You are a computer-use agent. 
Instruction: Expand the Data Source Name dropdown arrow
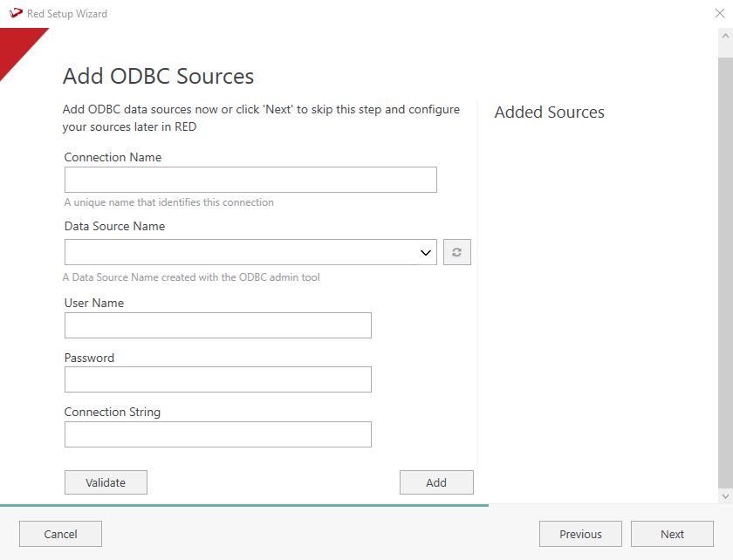point(426,253)
